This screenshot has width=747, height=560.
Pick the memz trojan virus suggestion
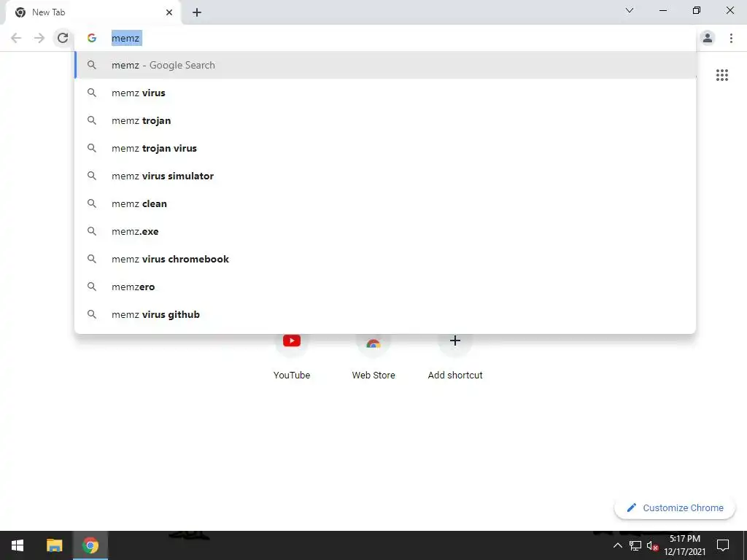pos(385,148)
